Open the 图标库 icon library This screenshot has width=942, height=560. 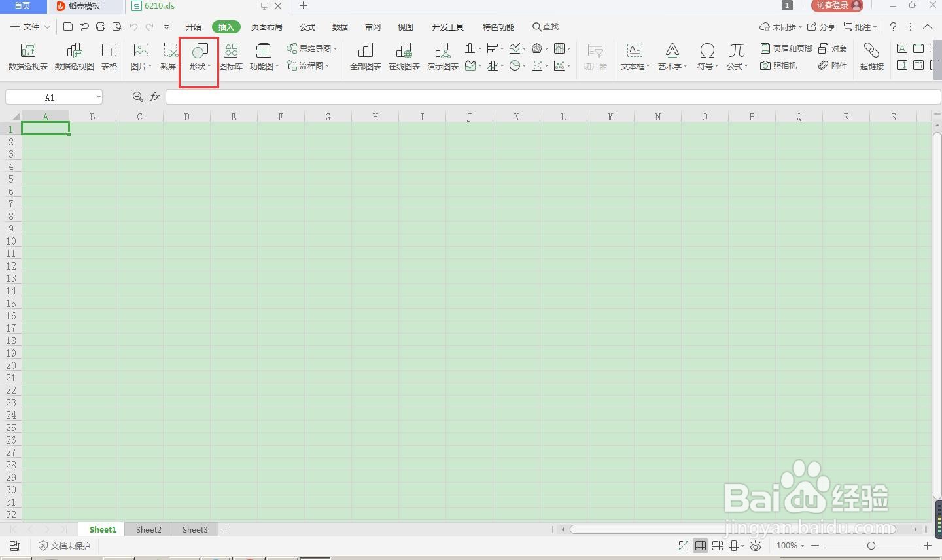(231, 56)
